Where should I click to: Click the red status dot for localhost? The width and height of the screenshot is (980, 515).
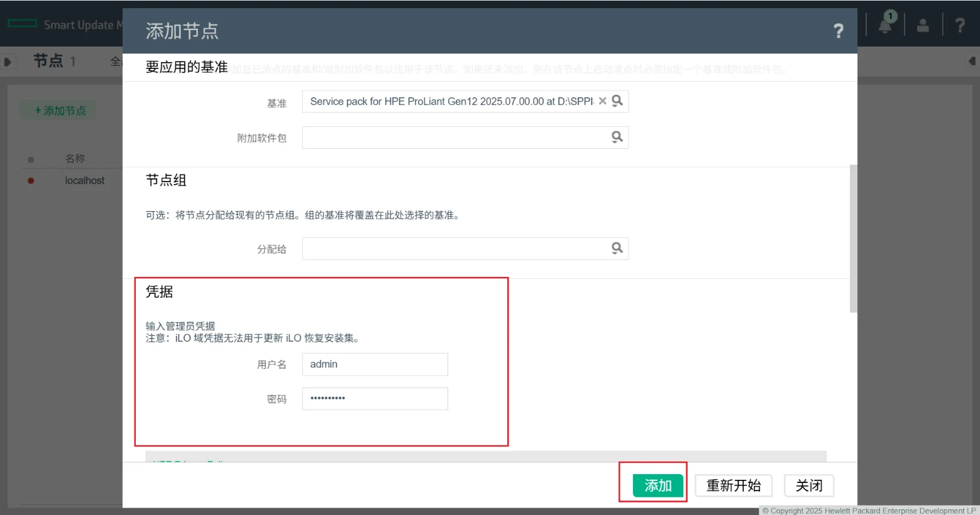point(31,181)
